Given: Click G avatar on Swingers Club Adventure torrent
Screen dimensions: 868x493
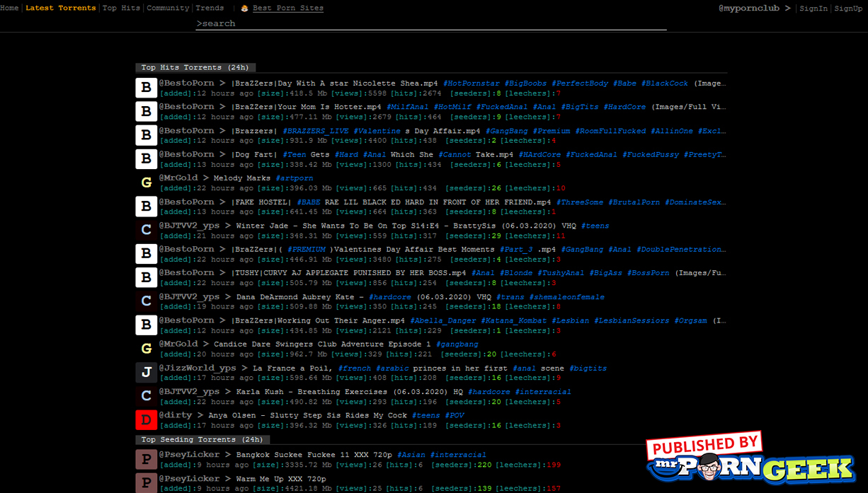Looking at the screenshot, I should pyautogui.click(x=146, y=349).
